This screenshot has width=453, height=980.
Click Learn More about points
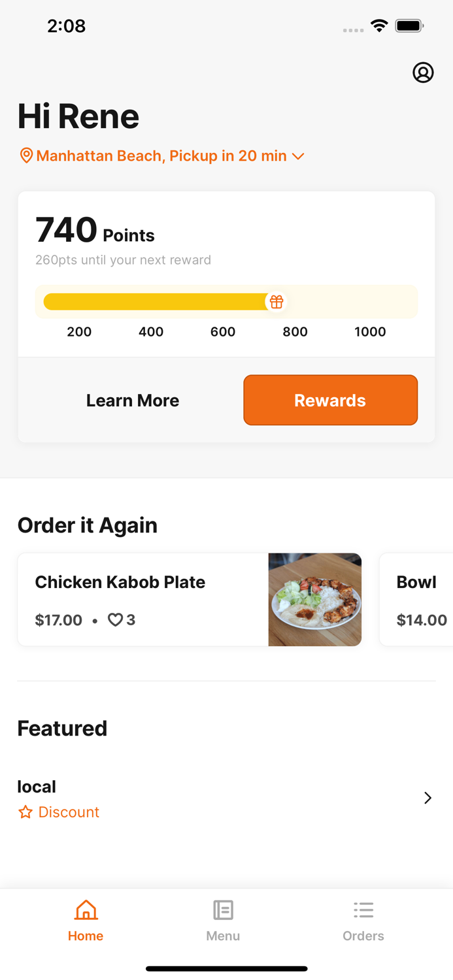click(x=133, y=400)
